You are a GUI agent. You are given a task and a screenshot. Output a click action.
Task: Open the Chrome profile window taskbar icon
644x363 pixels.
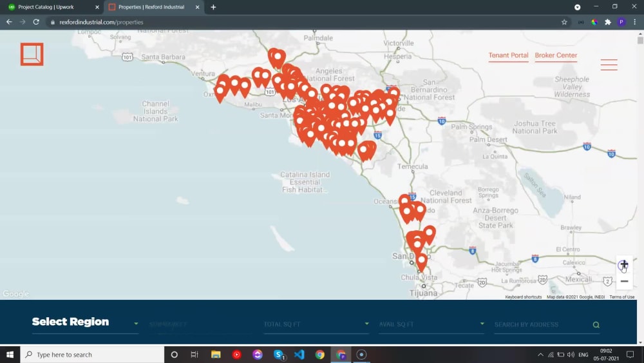pos(341,355)
